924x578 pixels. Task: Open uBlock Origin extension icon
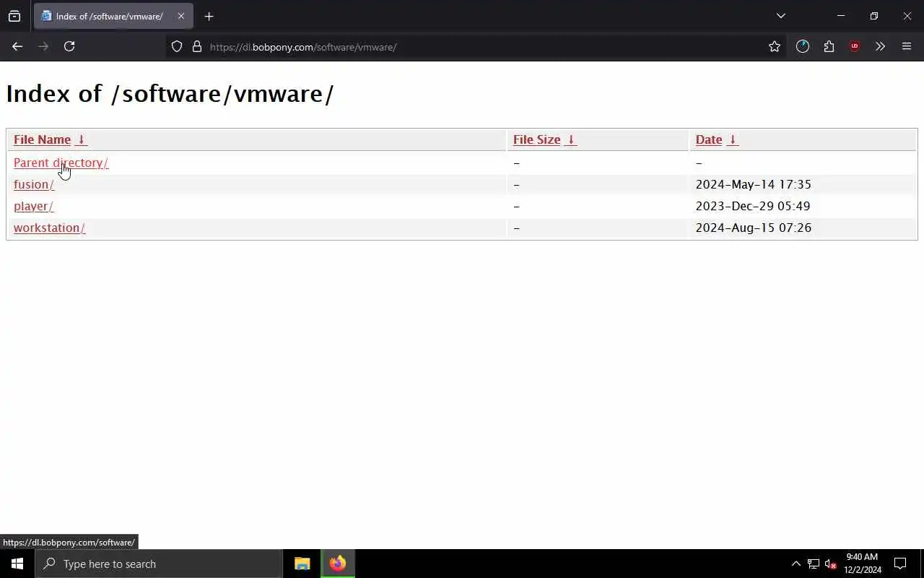[x=855, y=46]
